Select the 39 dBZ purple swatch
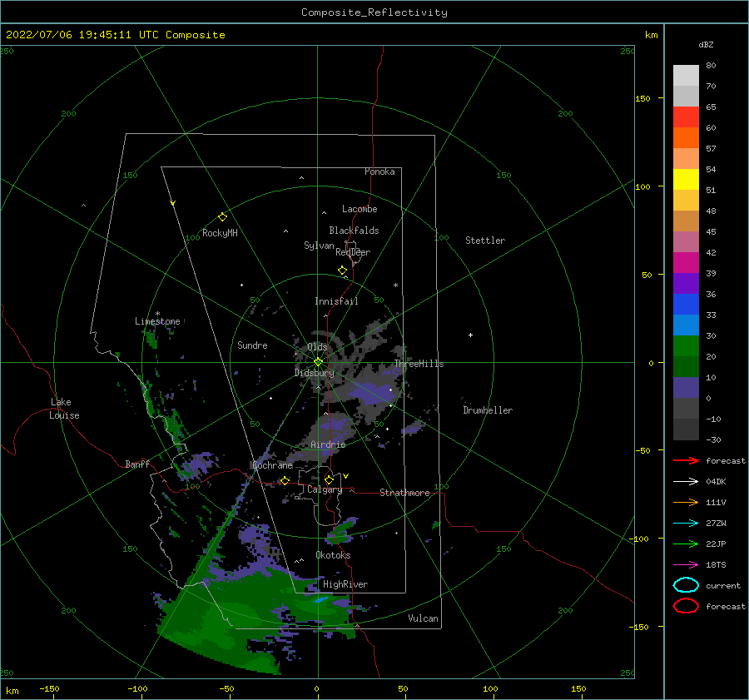 pyautogui.click(x=686, y=283)
